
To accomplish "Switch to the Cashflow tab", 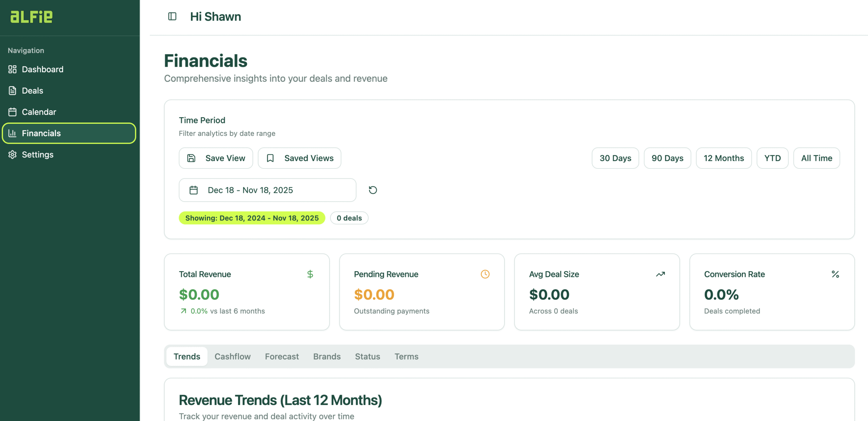I will point(232,357).
